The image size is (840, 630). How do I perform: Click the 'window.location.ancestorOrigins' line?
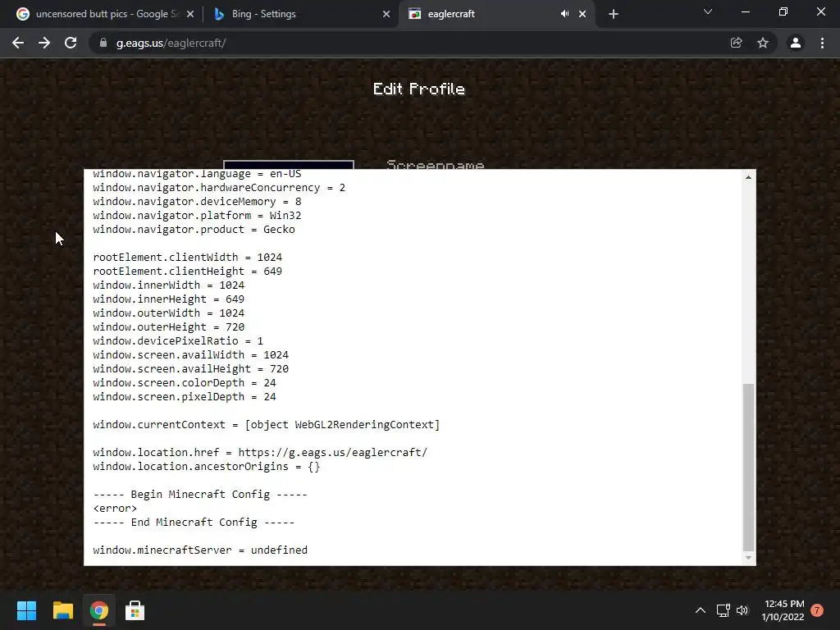pyautogui.click(x=206, y=467)
